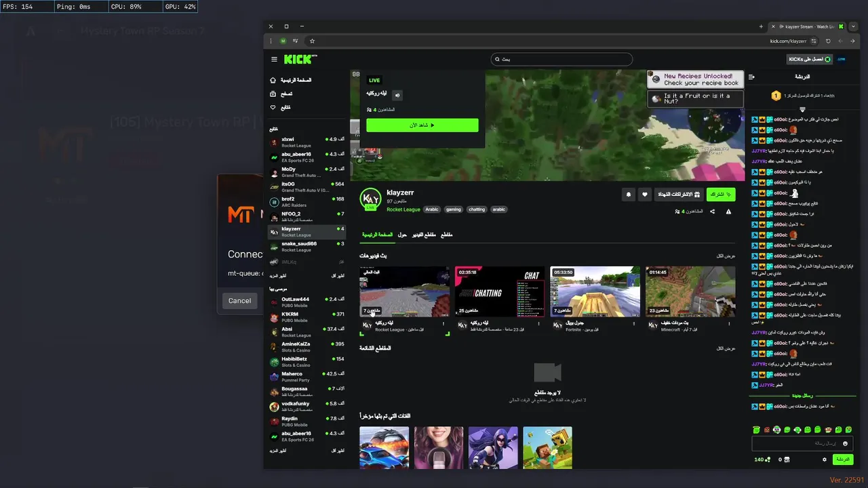Expand the gift leaderboard chevron in chat
Screen dimensions: 868x488
pos(802,109)
